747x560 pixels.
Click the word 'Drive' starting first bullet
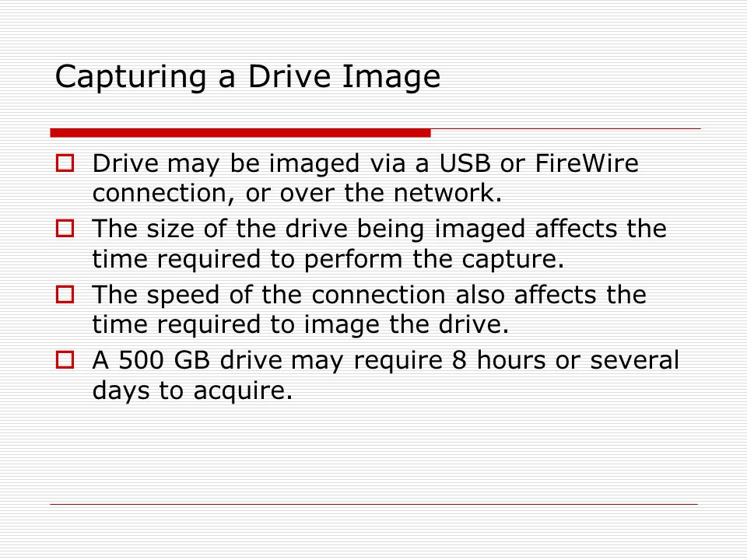pos(125,163)
